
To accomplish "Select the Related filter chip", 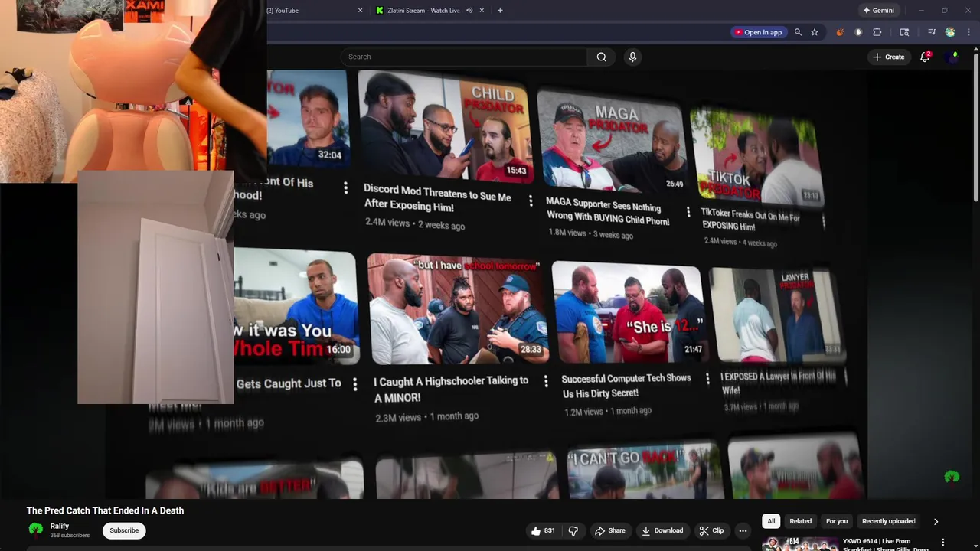I will point(800,521).
